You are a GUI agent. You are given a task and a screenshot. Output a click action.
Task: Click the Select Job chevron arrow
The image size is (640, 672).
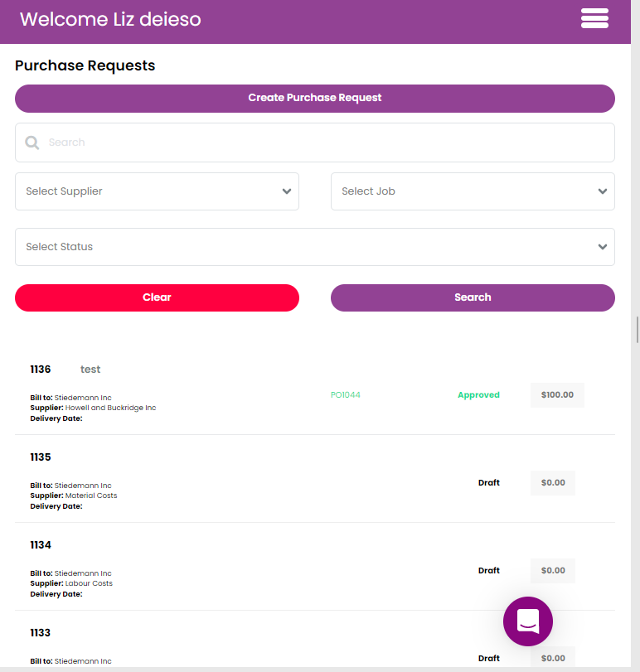[x=602, y=191]
